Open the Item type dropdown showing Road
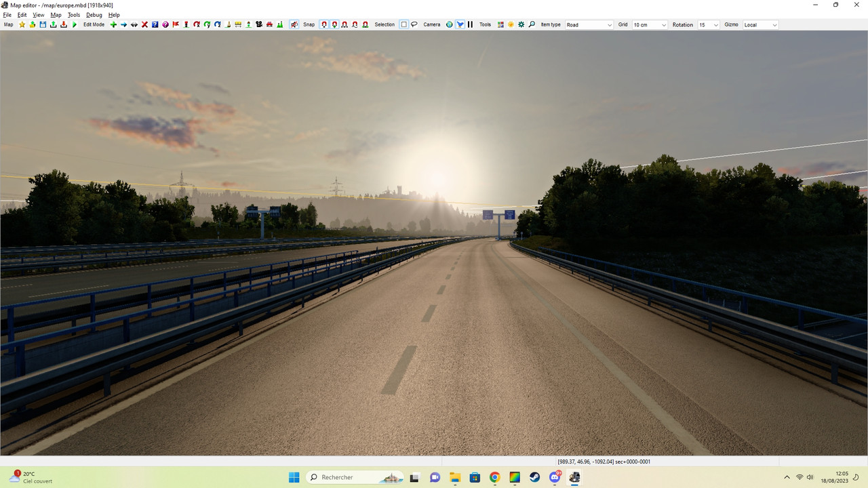Image resolution: width=868 pixels, height=488 pixels. coord(589,24)
